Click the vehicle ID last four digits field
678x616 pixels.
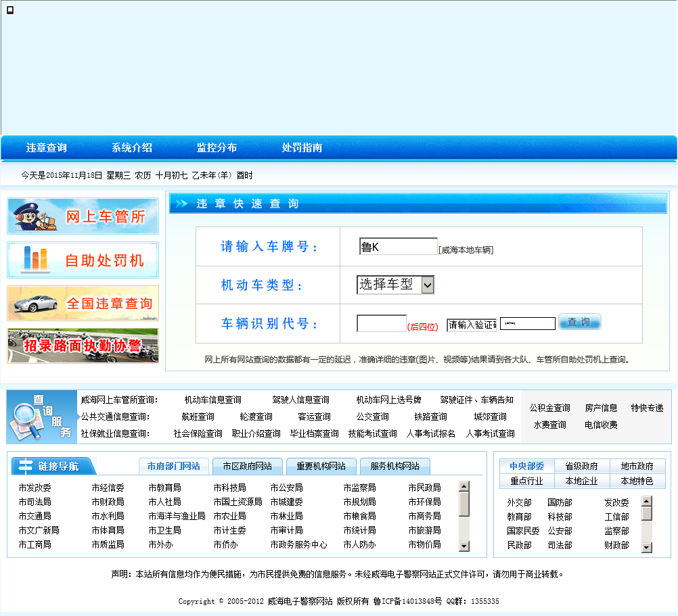coord(382,323)
